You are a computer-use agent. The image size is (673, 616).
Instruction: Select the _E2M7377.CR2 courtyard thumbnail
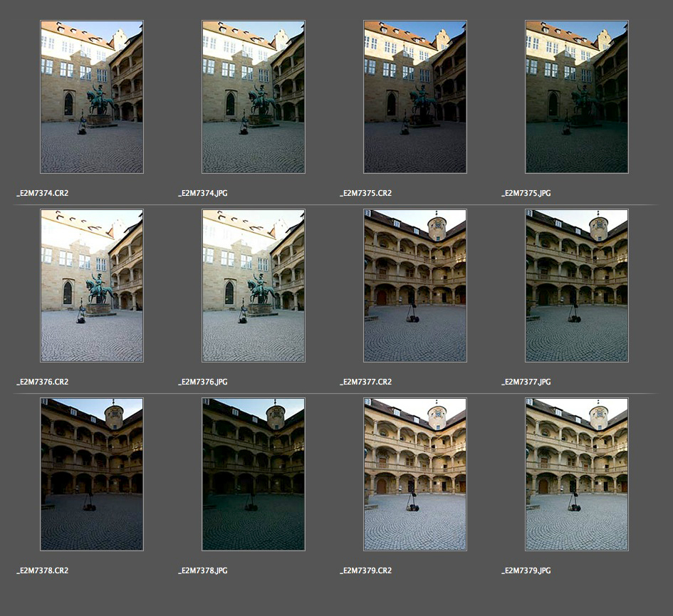pyautogui.click(x=415, y=286)
